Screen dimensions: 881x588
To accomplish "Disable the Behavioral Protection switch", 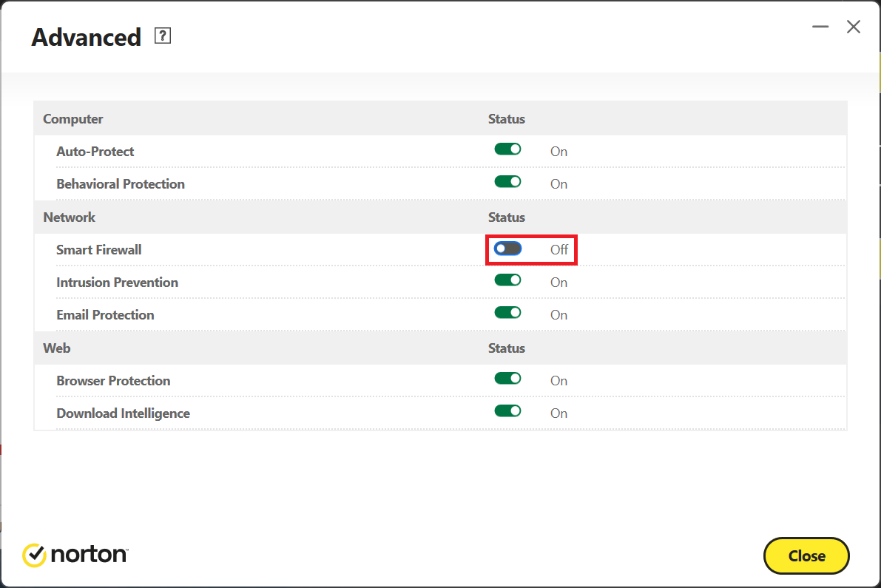I will [x=507, y=182].
